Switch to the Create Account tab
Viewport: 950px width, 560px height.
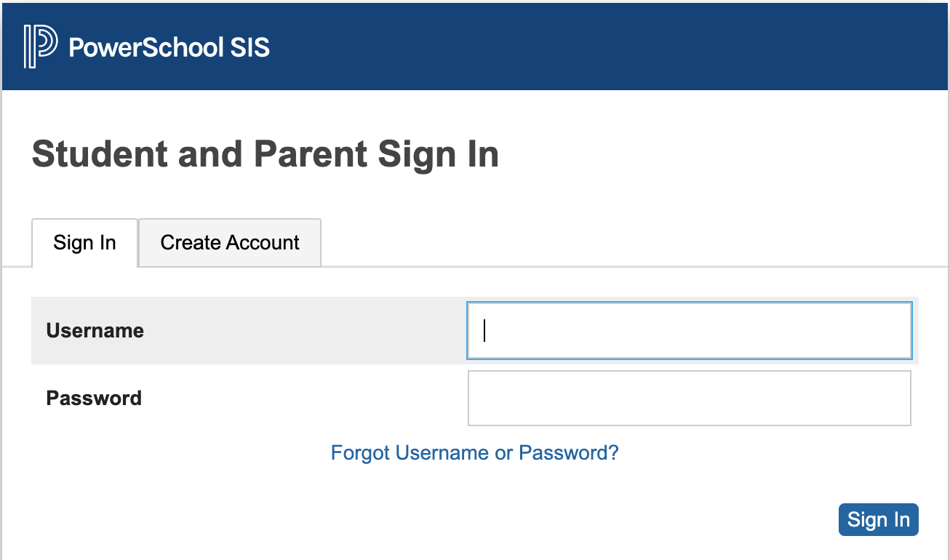click(230, 242)
